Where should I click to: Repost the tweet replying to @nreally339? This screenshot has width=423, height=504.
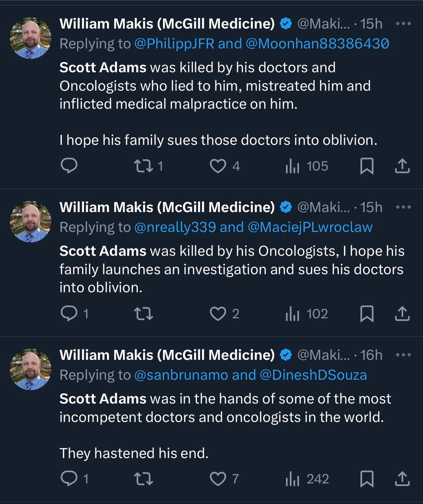pyautogui.click(x=144, y=314)
